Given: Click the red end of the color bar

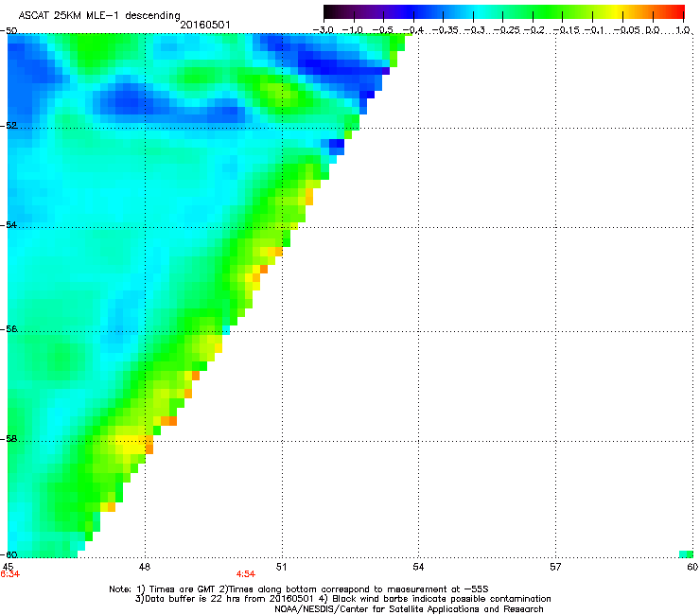Looking at the screenshot, I should [677, 11].
